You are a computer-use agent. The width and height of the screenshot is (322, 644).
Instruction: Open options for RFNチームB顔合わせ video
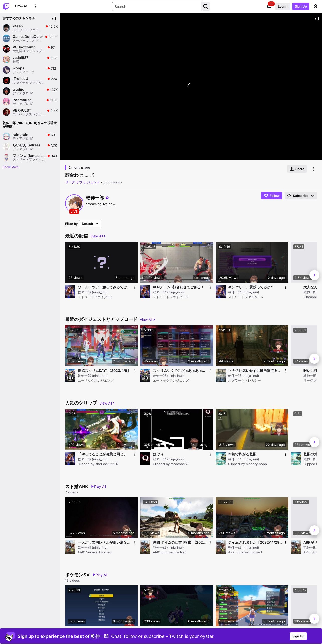210,287
